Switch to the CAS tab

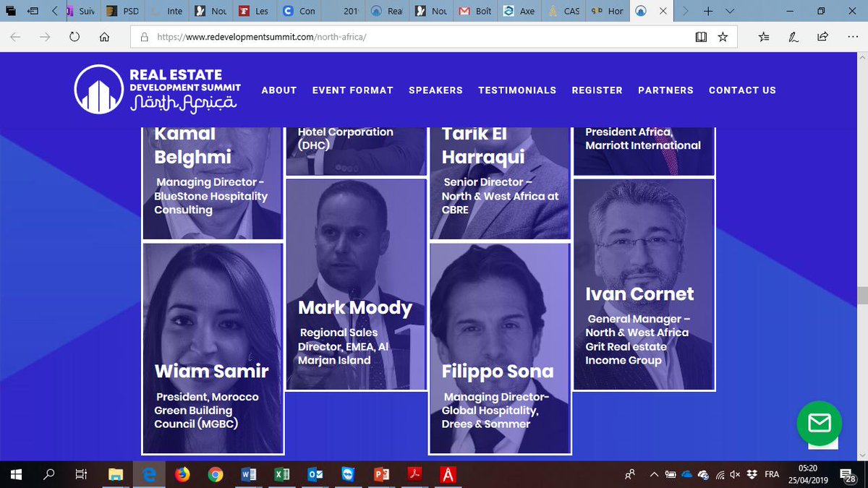(563, 11)
